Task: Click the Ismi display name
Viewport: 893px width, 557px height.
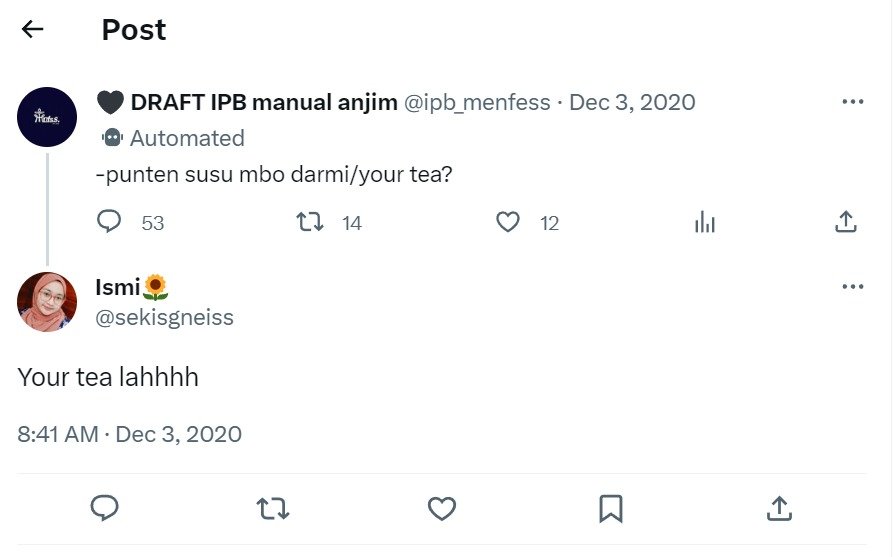Action: [x=118, y=288]
